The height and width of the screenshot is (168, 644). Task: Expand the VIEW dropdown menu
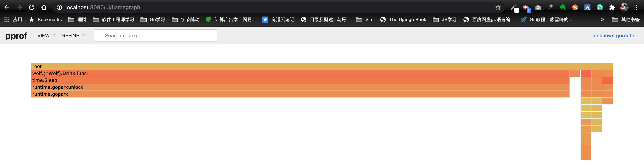[46, 35]
